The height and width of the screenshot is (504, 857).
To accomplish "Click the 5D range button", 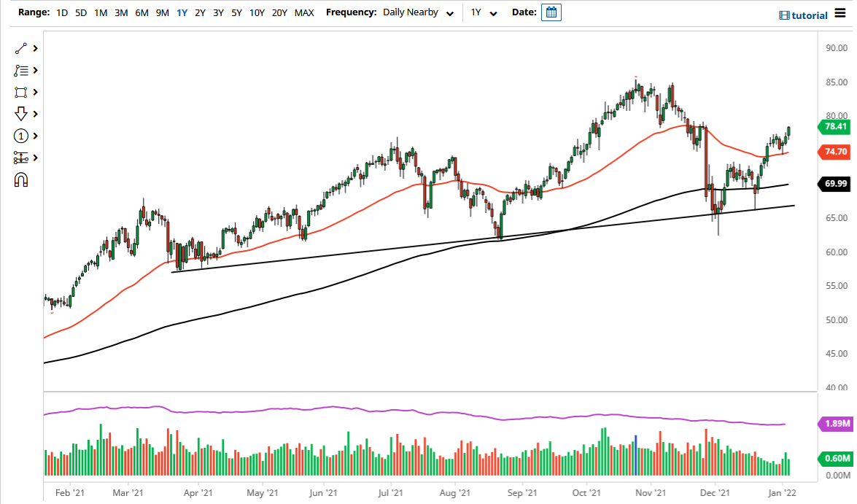I will (80, 12).
